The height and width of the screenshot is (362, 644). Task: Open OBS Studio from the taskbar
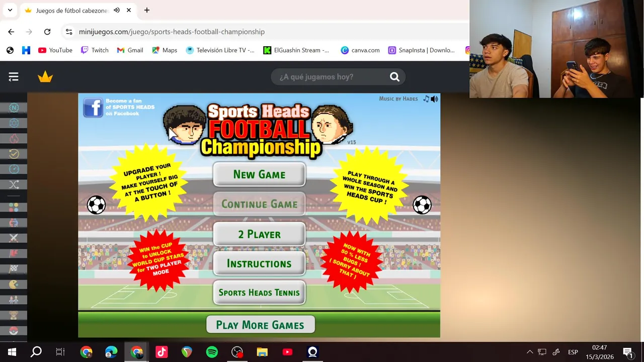pos(237,352)
